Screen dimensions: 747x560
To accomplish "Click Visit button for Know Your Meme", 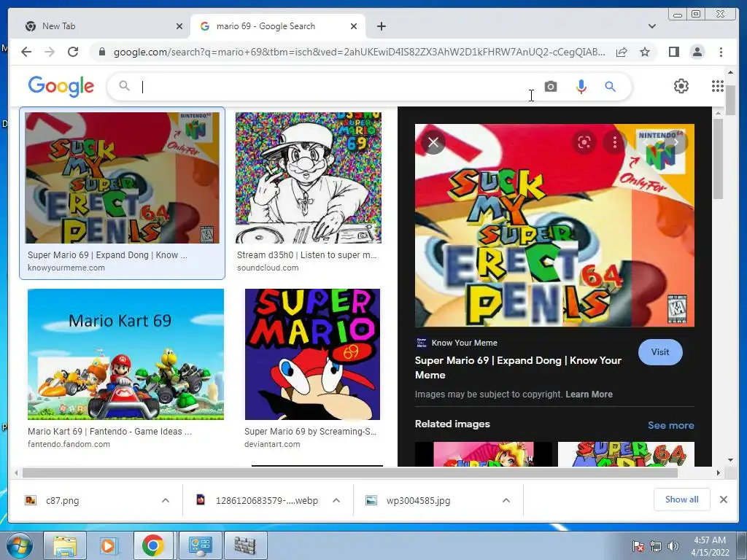I will point(660,352).
